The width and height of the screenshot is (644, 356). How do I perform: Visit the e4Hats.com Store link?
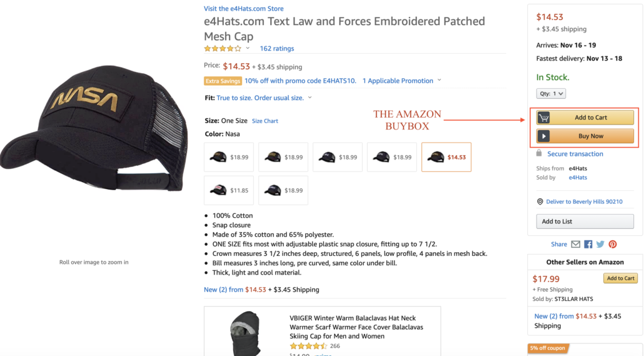244,9
